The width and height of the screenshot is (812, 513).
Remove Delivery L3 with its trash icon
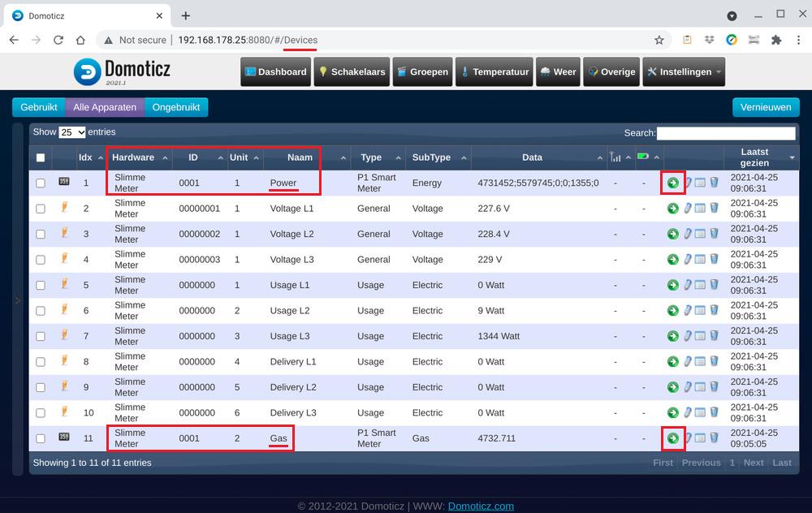pyautogui.click(x=714, y=412)
